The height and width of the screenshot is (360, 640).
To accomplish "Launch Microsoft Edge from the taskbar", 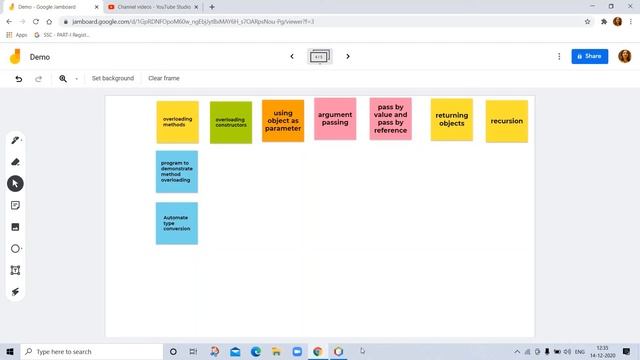I will click(x=256, y=351).
